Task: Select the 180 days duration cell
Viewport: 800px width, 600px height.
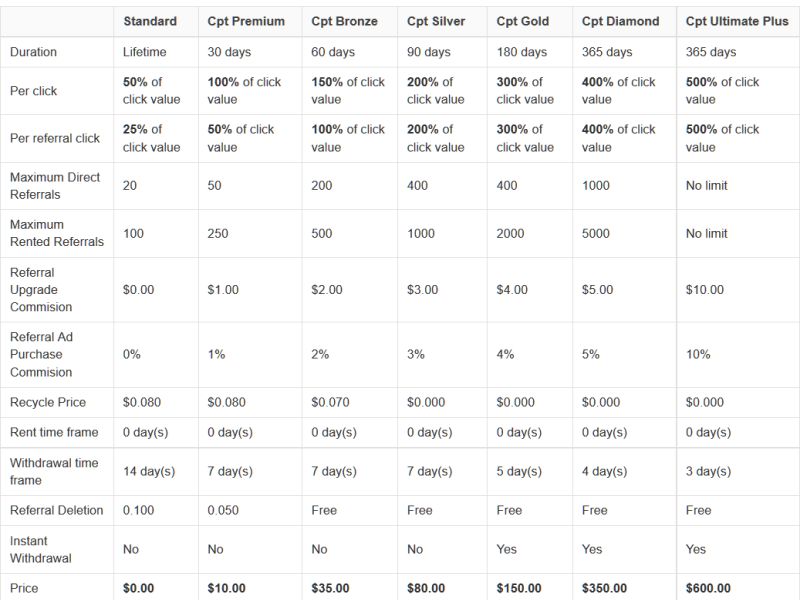Action: [x=521, y=52]
